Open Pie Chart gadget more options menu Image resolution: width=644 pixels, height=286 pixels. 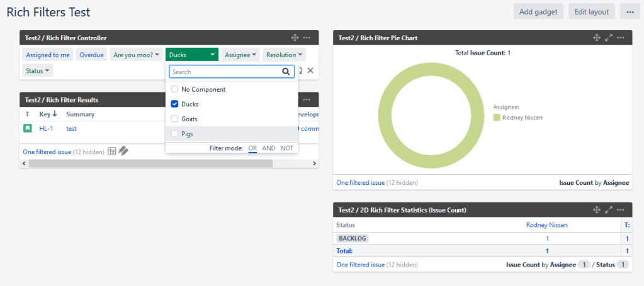click(621, 38)
